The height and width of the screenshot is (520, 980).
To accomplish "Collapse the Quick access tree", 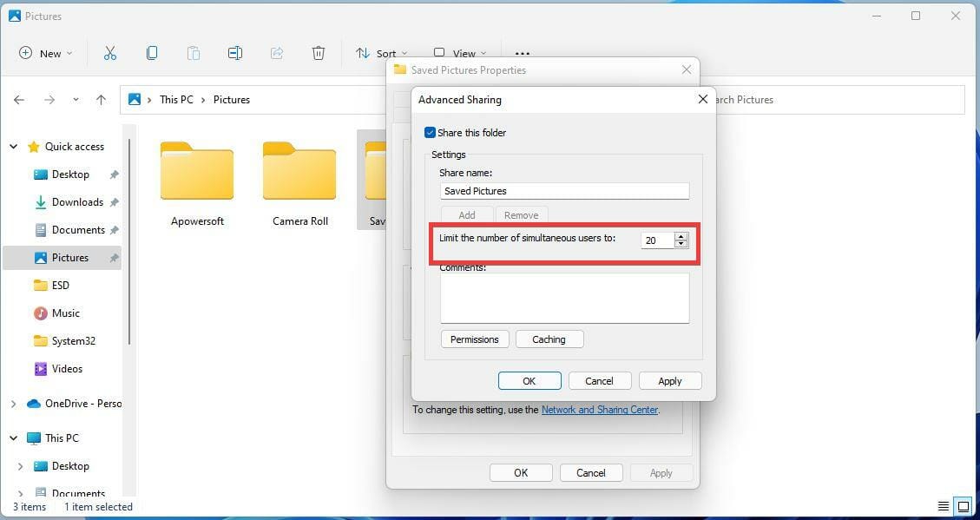I will click(x=13, y=146).
